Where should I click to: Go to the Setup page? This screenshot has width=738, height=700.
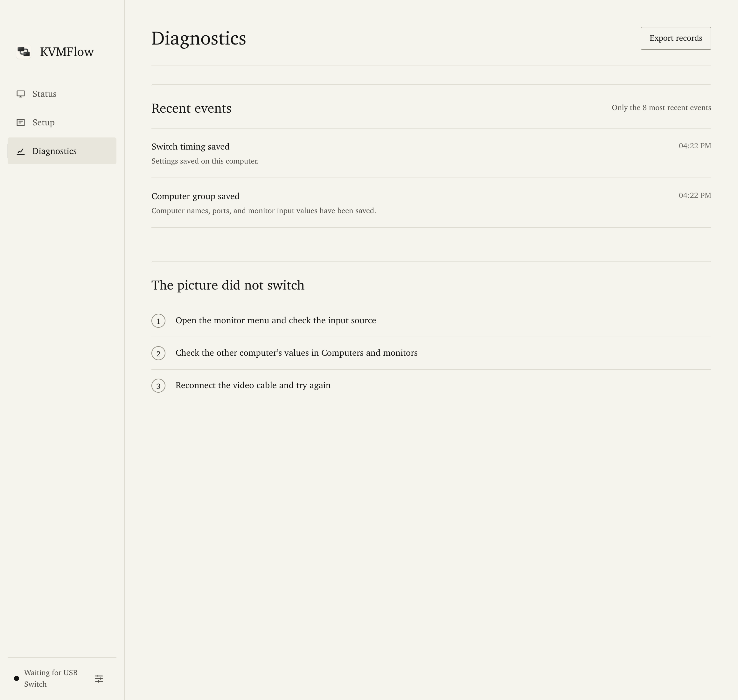click(x=62, y=122)
